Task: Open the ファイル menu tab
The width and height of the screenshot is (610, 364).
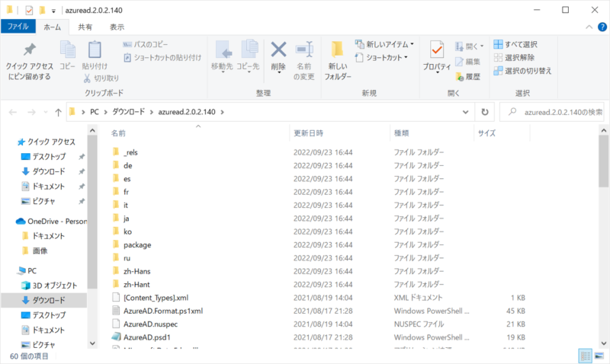Action: click(17, 27)
